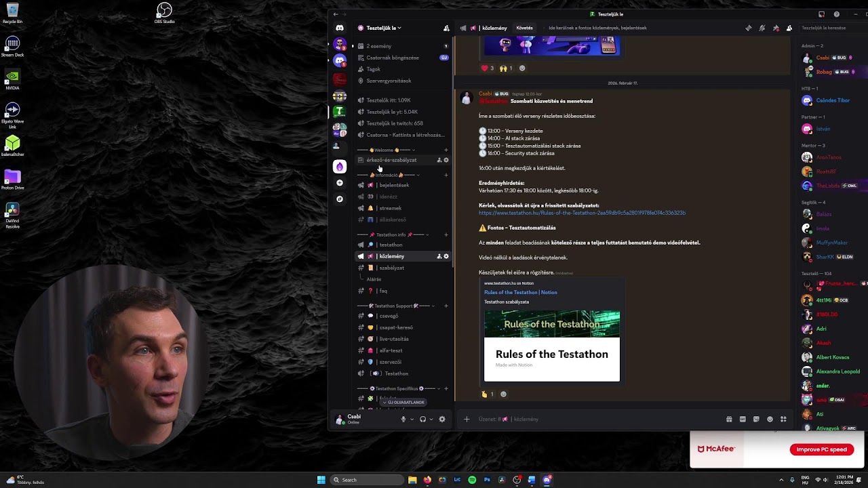Open OBS Studio desktop icon
This screenshot has width=868, height=488.
164,13
